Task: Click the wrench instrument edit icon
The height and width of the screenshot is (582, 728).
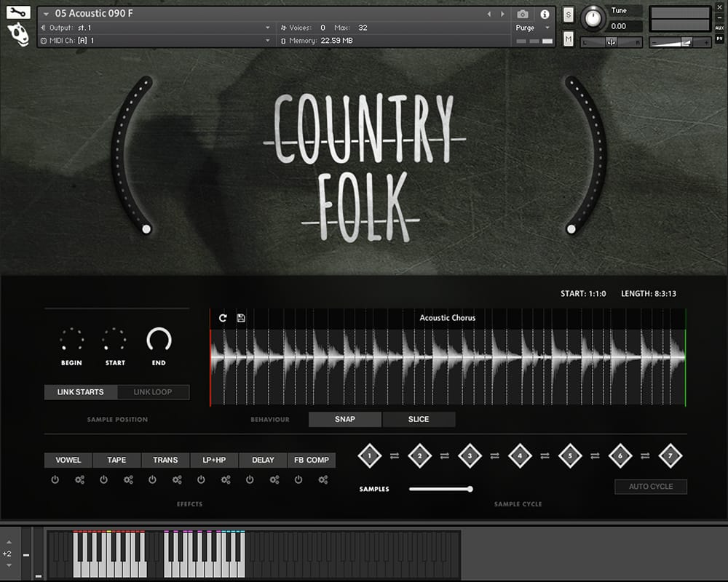Action: click(x=18, y=12)
